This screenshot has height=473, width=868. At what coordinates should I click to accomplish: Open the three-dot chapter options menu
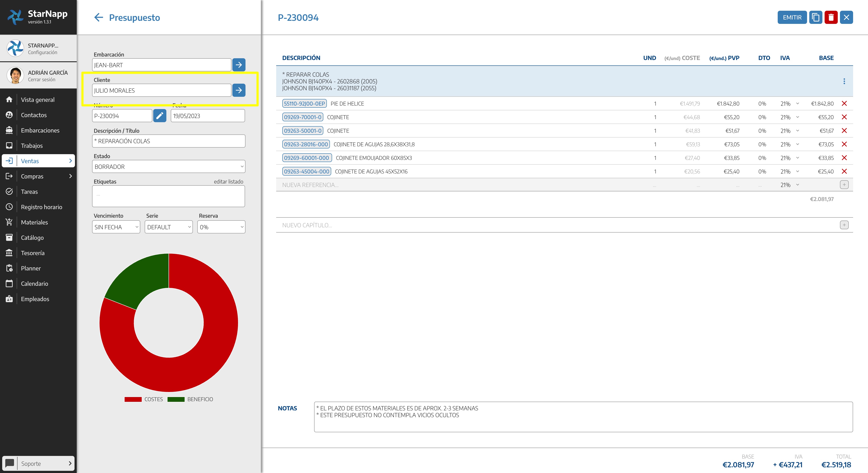(x=844, y=81)
